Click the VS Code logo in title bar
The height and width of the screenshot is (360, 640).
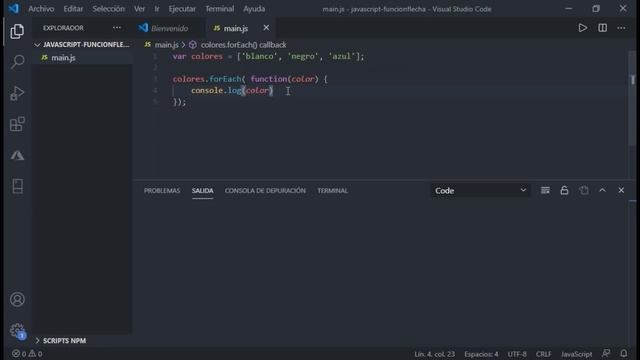tap(13, 9)
